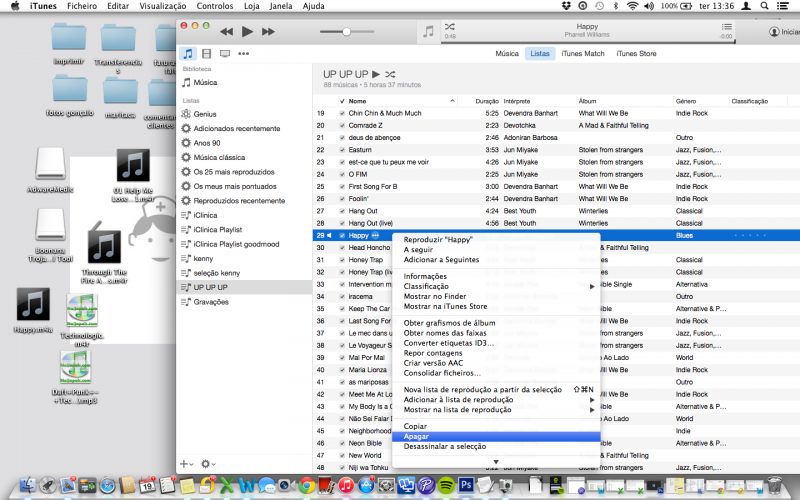Start playback with the Play button
The height and width of the screenshot is (500, 800).
click(x=247, y=32)
